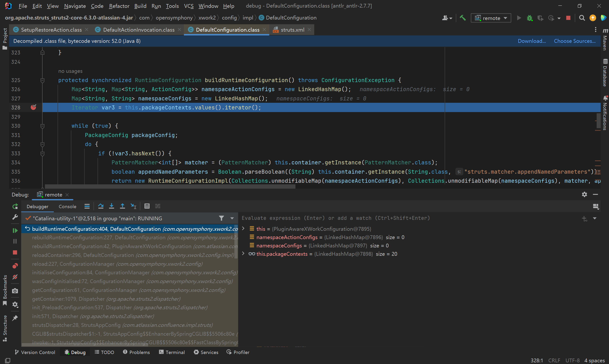Click Show Execution Point icon
This screenshot has height=364, width=609.
click(x=87, y=206)
